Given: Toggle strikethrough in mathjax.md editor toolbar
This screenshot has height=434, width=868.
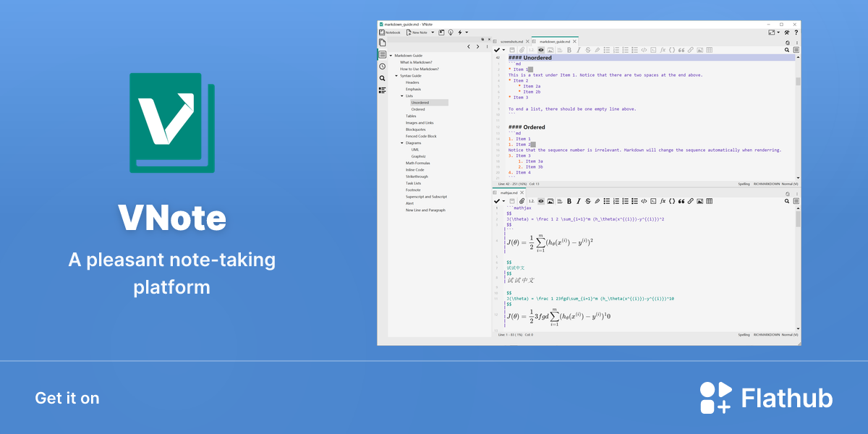Looking at the screenshot, I should tap(588, 200).
